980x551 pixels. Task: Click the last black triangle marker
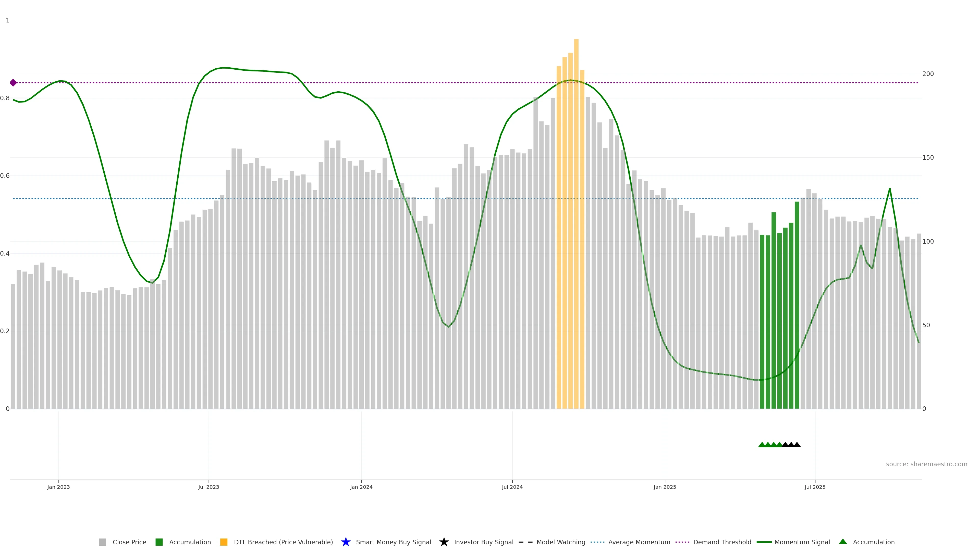point(797,445)
